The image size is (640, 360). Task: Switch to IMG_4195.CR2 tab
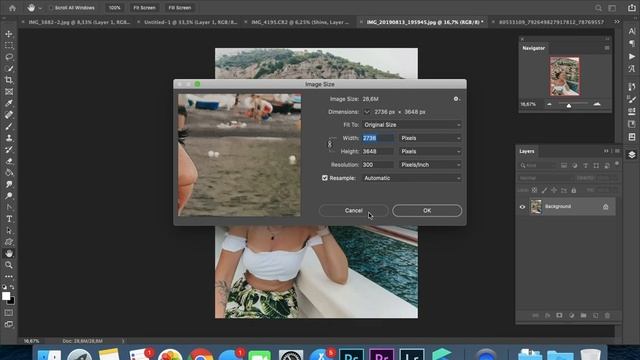click(x=300, y=22)
